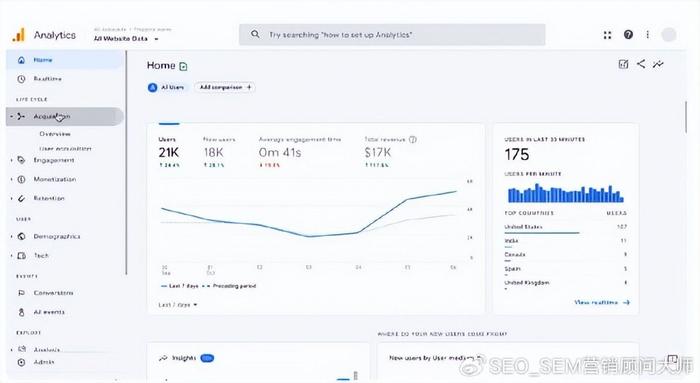
Task: Click the user account avatar
Action: pyautogui.click(x=668, y=34)
